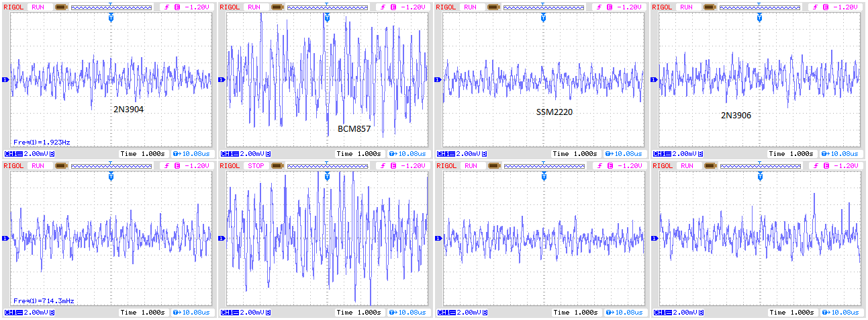Click the blue T trigger marker above the 2N3904 trace
The image size is (868, 320).
click(111, 18)
